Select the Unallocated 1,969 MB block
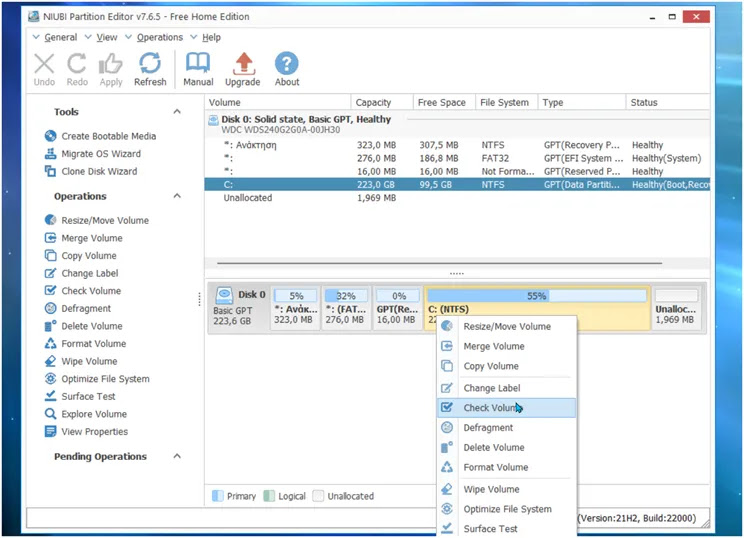This screenshot has width=744, height=538. pos(676,306)
